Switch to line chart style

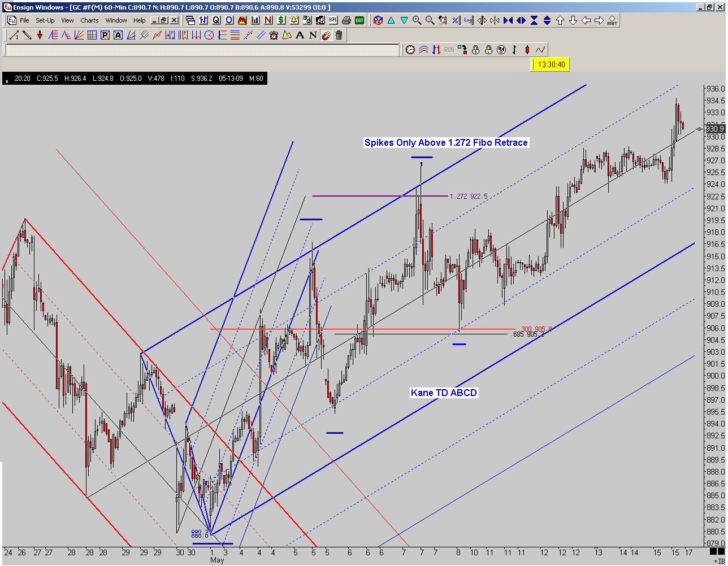(x=540, y=50)
